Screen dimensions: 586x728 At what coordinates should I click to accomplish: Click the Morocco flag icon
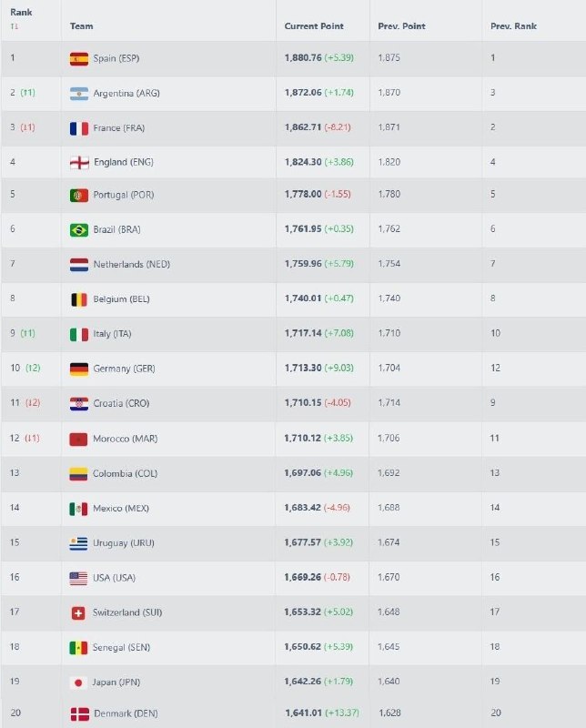click(79, 440)
